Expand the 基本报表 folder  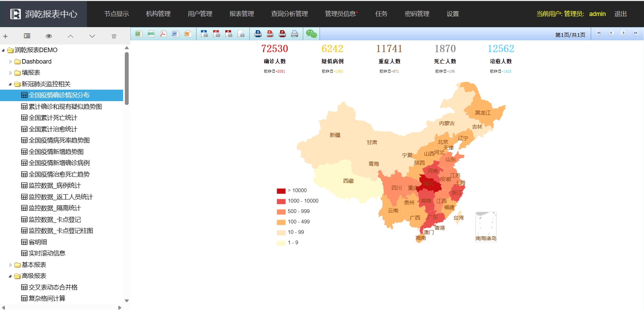click(x=10, y=265)
